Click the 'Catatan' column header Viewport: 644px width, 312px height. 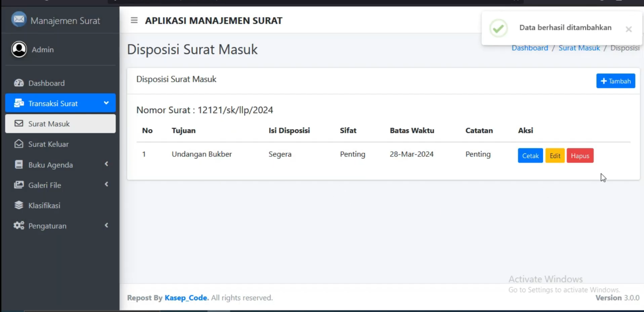click(479, 130)
